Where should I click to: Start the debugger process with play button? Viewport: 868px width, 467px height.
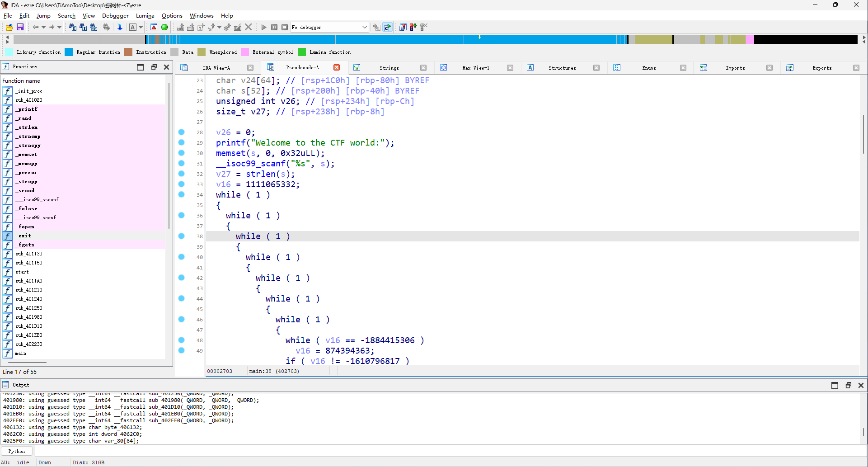pos(264,27)
